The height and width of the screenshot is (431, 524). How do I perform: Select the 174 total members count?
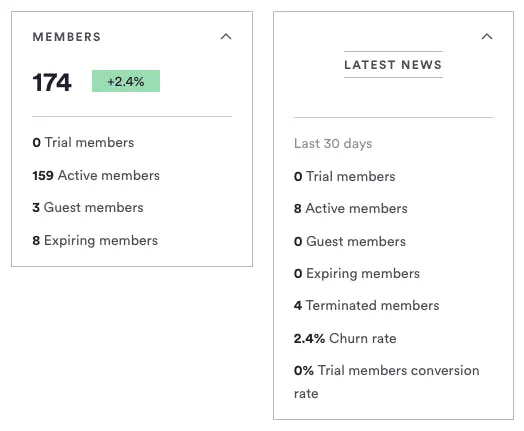pyautogui.click(x=52, y=82)
